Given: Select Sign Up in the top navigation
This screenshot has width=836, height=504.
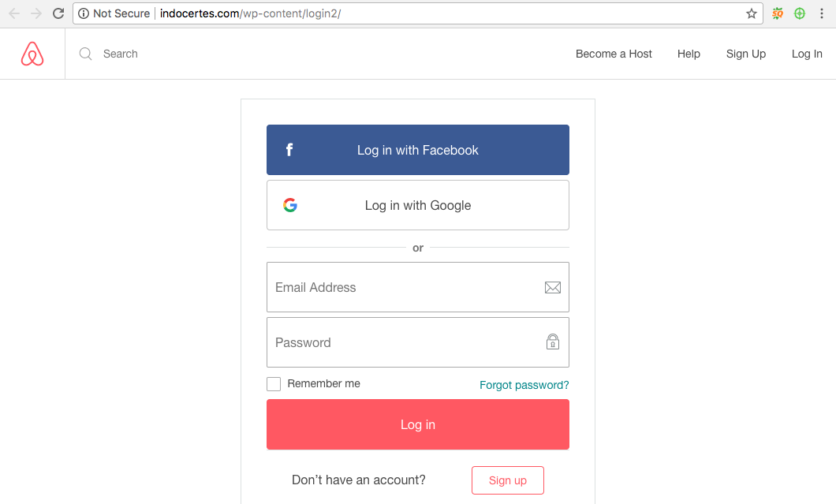Looking at the screenshot, I should 745,54.
